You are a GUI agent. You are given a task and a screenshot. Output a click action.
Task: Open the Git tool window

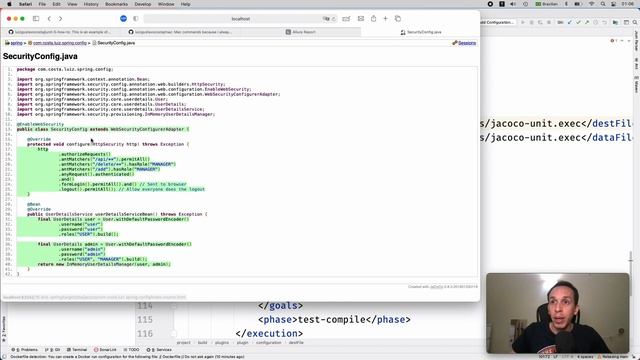[x=52, y=350]
